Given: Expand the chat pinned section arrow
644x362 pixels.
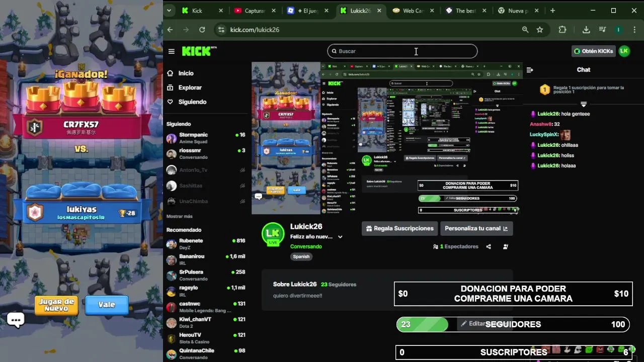Looking at the screenshot, I should (584, 104).
